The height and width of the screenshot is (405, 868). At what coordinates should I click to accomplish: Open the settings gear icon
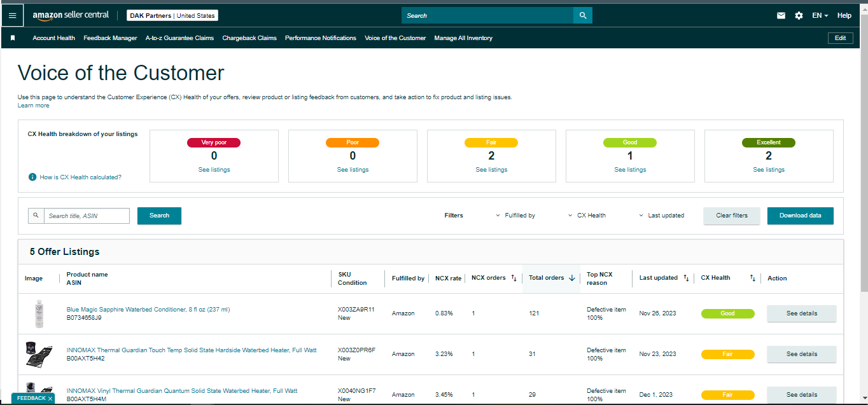(799, 15)
